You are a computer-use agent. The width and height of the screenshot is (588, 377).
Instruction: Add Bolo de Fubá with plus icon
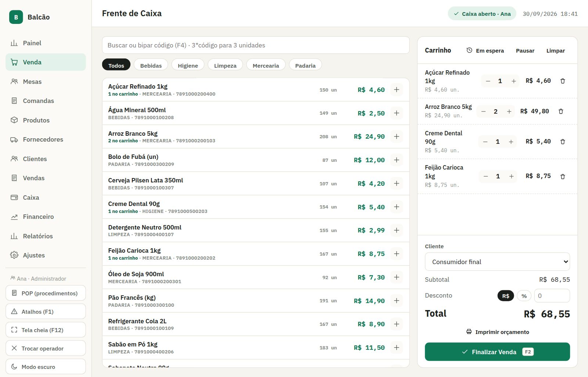pyautogui.click(x=397, y=160)
